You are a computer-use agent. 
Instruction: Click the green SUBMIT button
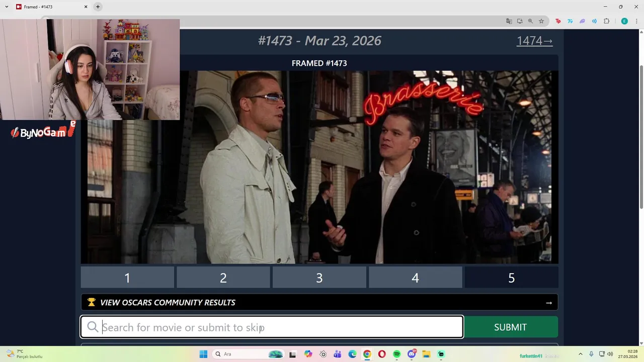pyautogui.click(x=510, y=327)
